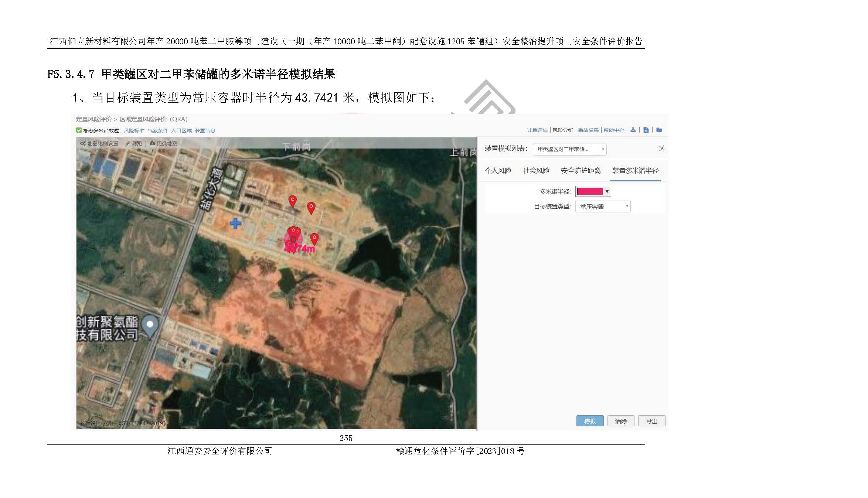The height and width of the screenshot is (498, 868).
Task: Open the 多米诺半径 color picker dropdown arrow
Action: (607, 191)
